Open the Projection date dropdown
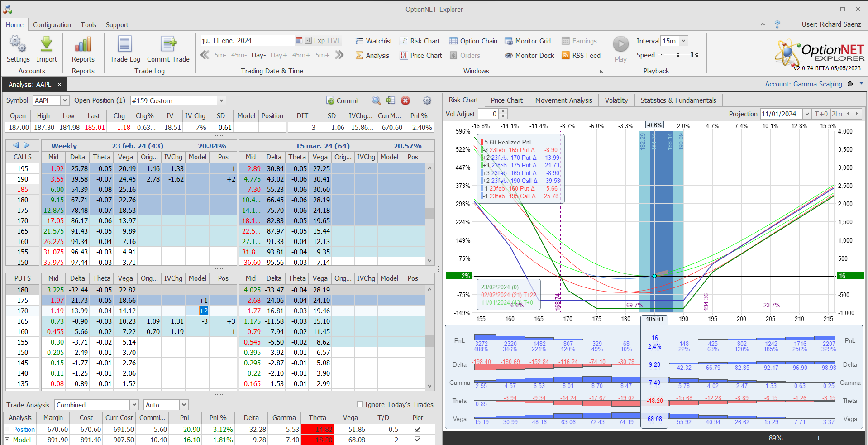 tap(806, 114)
